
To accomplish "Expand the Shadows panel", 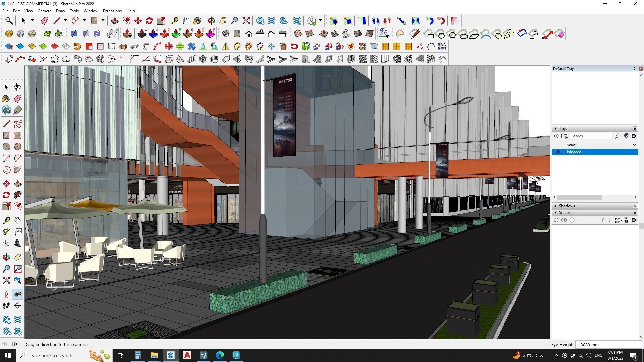I will [x=556, y=206].
